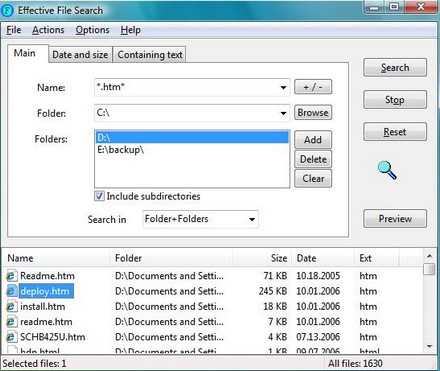
Task: Click the deploy.htm file icon
Action: [x=11, y=291]
